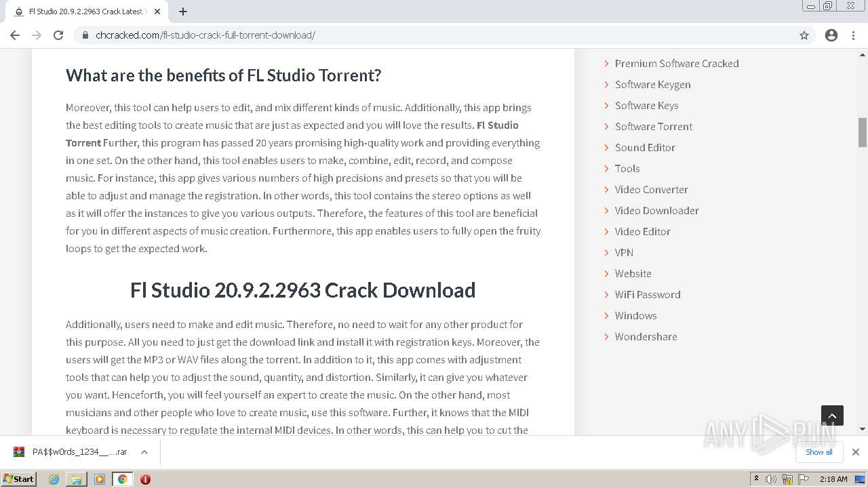
Task: Go back to the previous page
Action: tap(15, 35)
